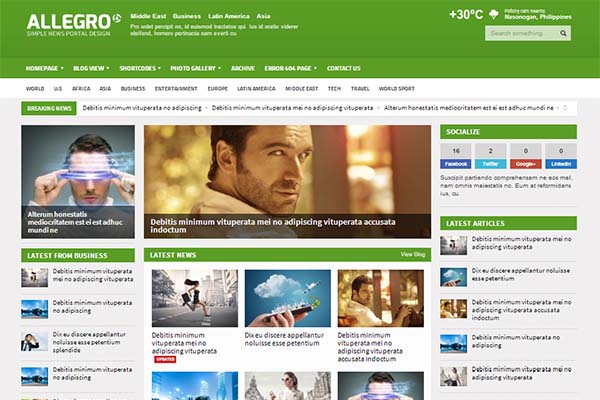Select the World Sport category
This screenshot has height=400, width=600.
click(x=396, y=88)
